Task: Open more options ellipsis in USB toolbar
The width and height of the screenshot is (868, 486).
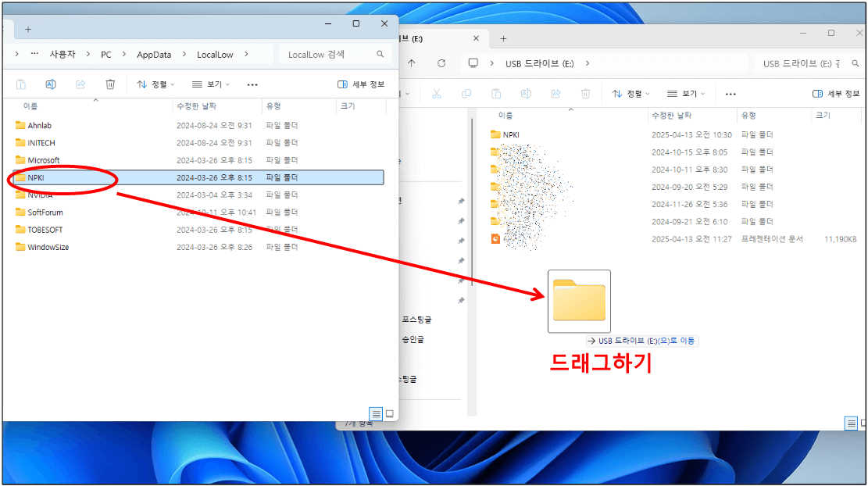Action: (730, 94)
